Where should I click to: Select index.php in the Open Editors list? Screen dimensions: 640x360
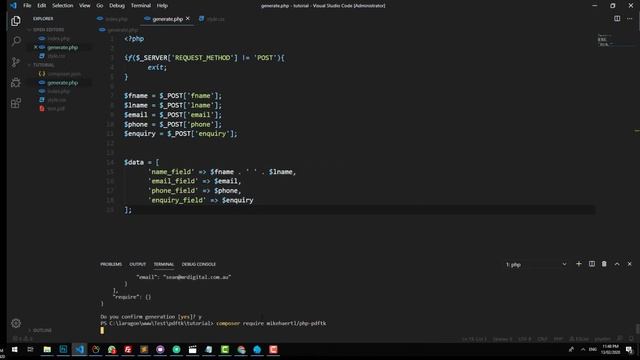[58, 38]
